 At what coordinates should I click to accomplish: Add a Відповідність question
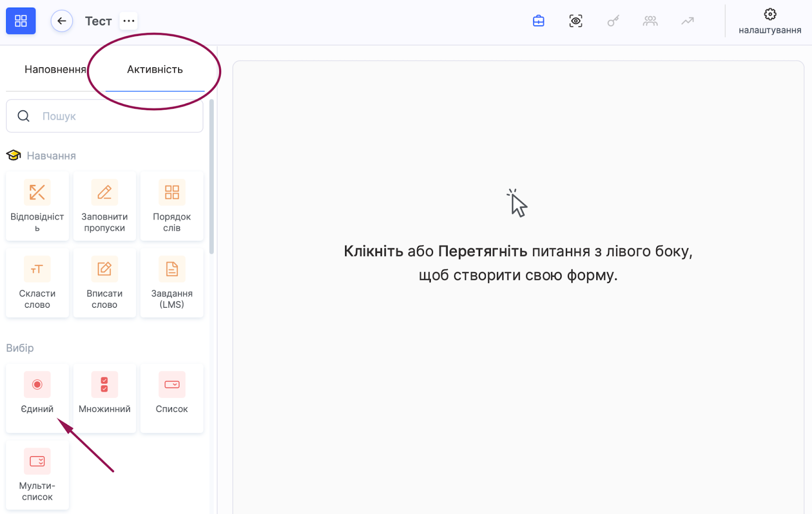coord(37,206)
